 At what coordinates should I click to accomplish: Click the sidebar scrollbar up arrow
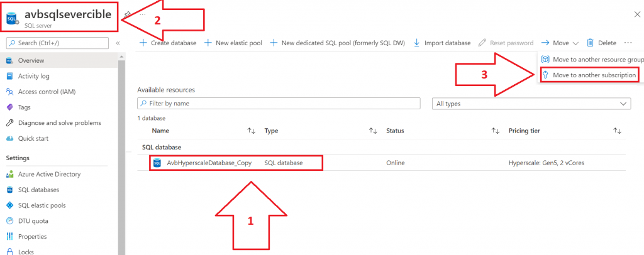(x=121, y=56)
